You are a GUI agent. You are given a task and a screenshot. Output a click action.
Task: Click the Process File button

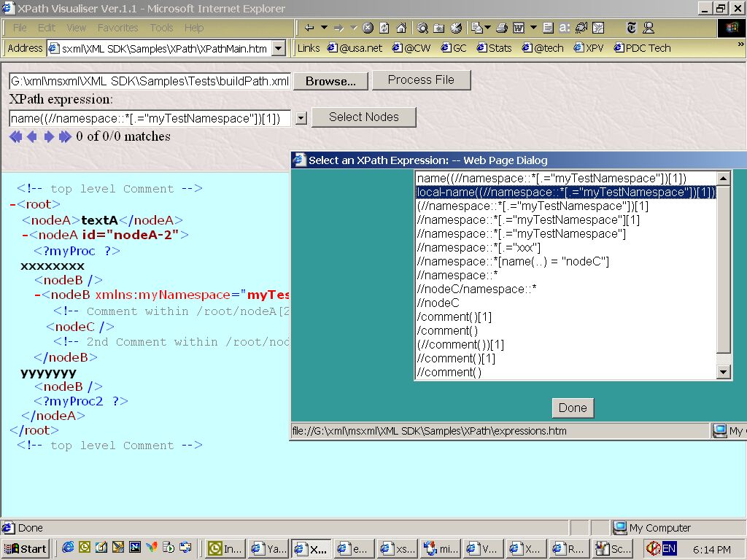pyautogui.click(x=421, y=79)
